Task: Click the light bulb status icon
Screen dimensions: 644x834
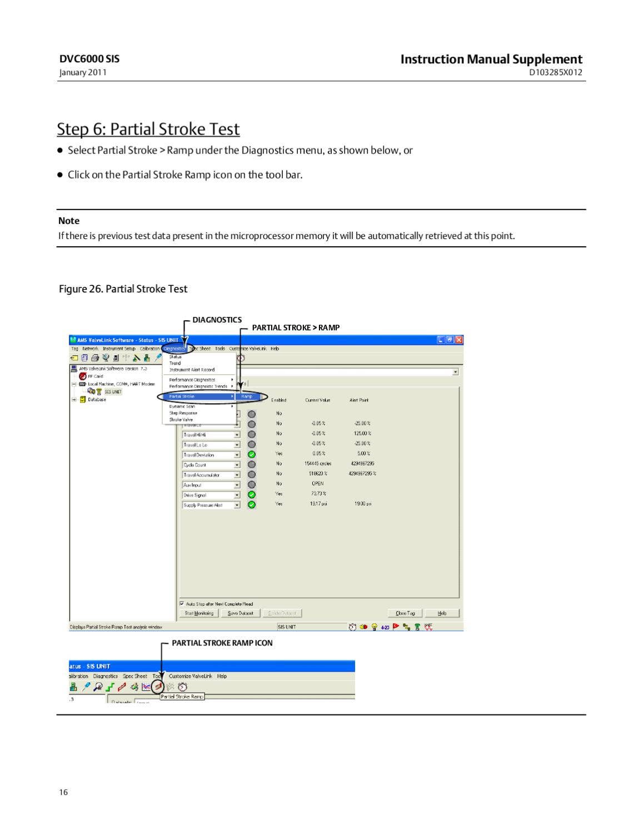Action: (375, 626)
